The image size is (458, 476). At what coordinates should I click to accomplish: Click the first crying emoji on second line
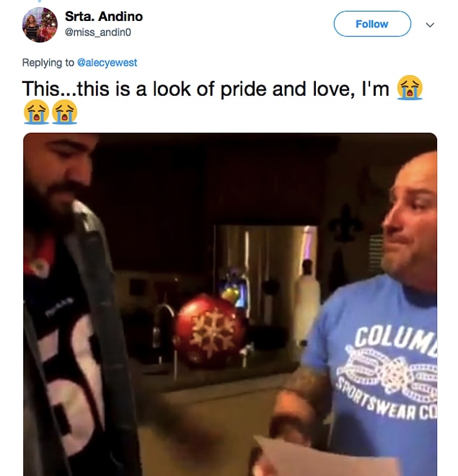36,112
